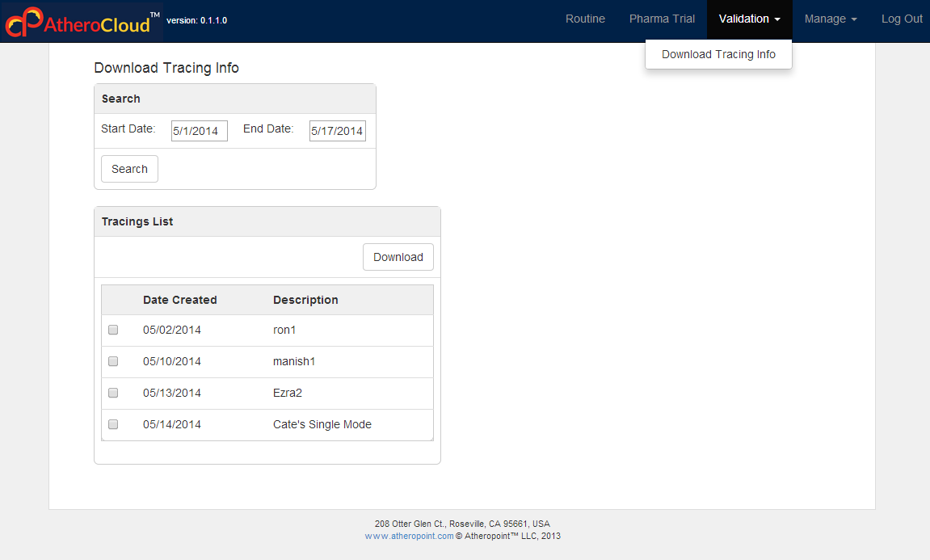Click the Download button

click(x=398, y=257)
